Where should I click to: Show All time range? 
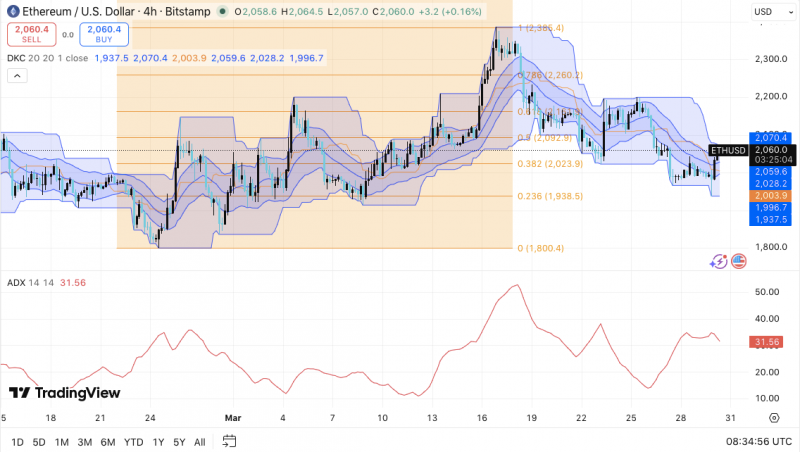point(199,442)
